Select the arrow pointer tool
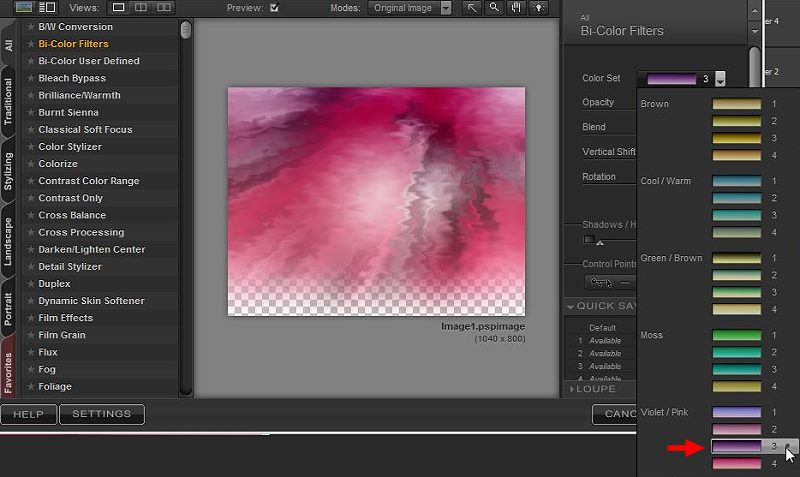The height and width of the screenshot is (477, 800). (474, 8)
